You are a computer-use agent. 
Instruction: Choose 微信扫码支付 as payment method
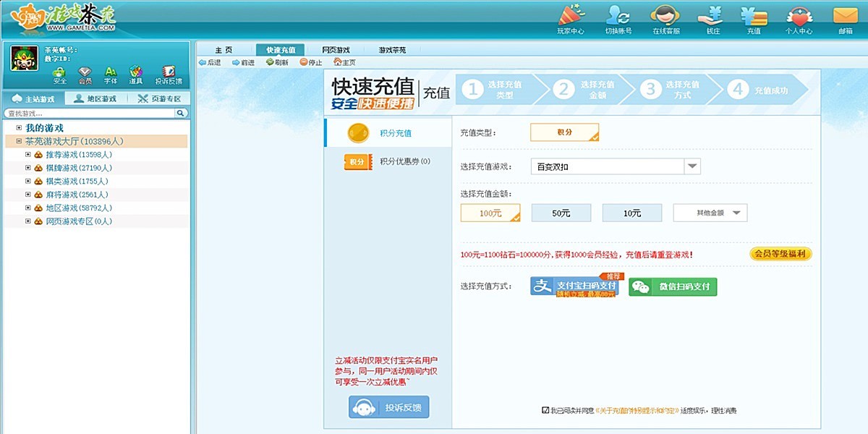[673, 286]
